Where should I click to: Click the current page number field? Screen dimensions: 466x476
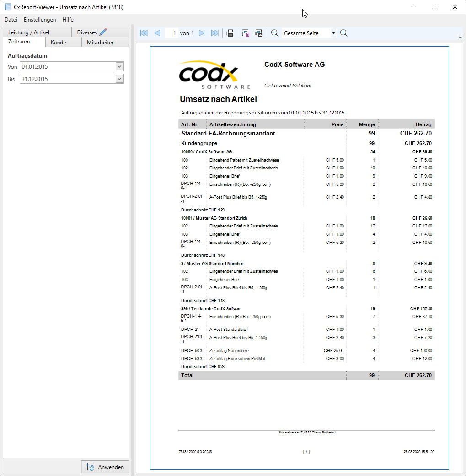coord(171,33)
